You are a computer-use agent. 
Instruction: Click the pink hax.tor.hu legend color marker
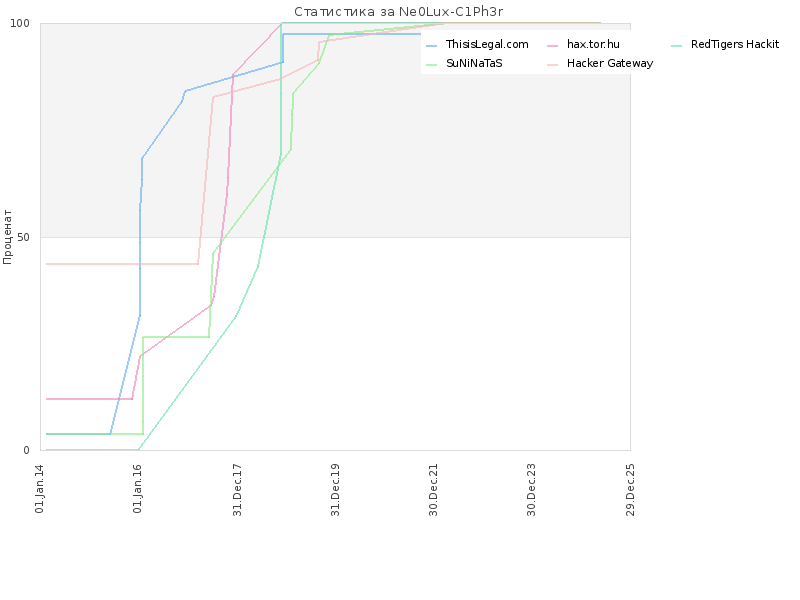[x=553, y=46]
